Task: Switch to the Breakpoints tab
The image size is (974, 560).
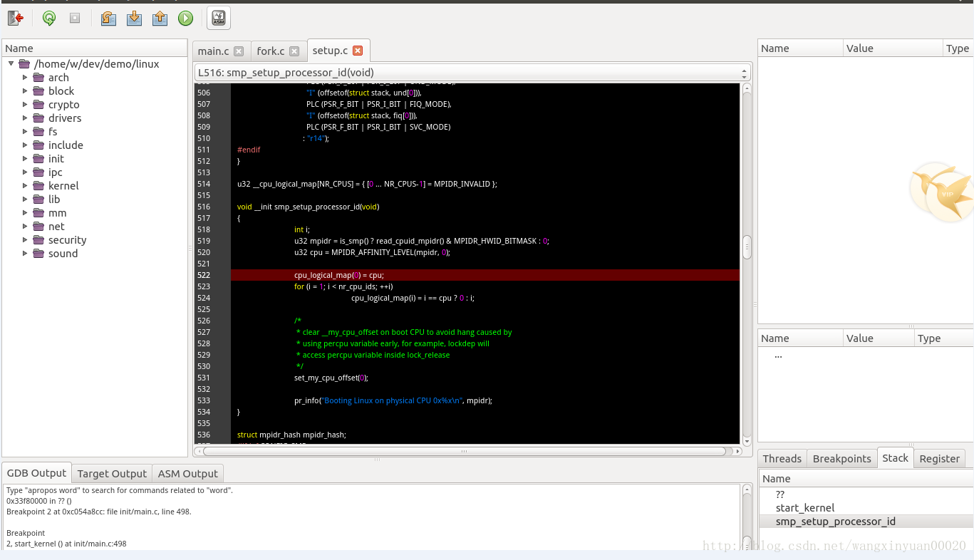Action: (x=842, y=459)
